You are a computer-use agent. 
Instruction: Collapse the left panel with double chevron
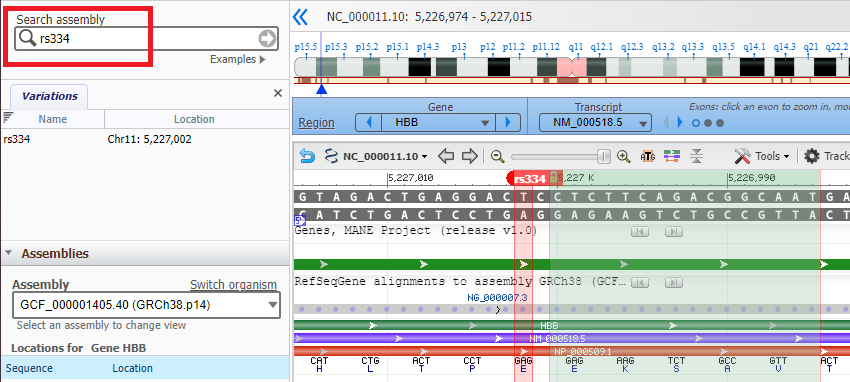tap(300, 17)
